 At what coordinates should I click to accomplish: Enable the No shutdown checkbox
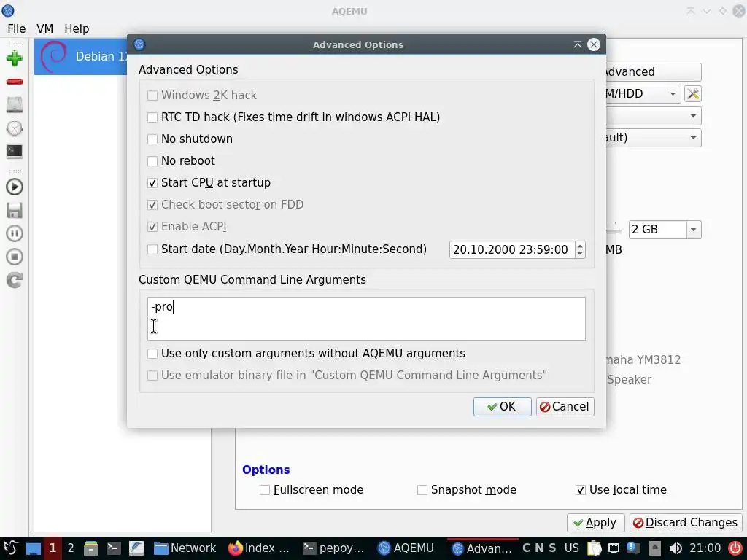[x=152, y=139]
